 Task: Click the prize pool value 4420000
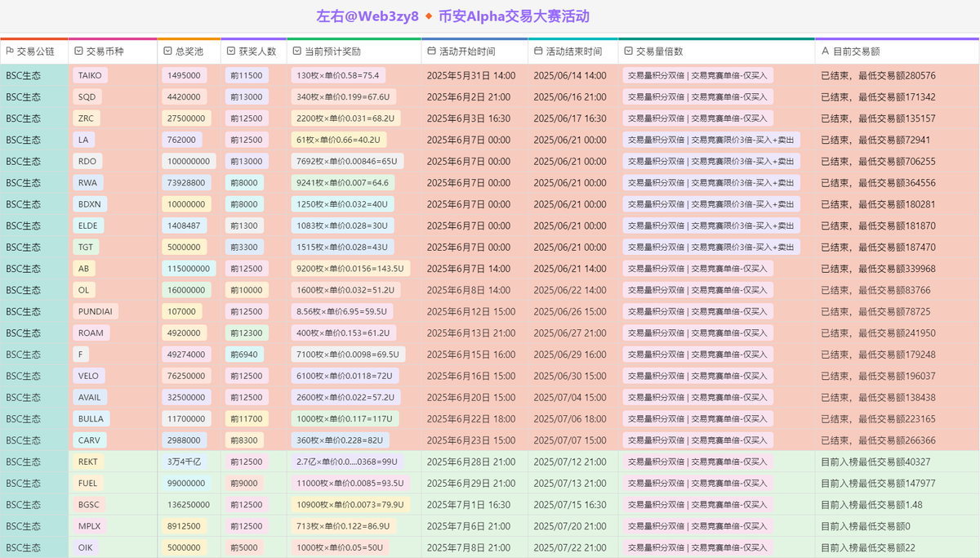[x=184, y=96]
